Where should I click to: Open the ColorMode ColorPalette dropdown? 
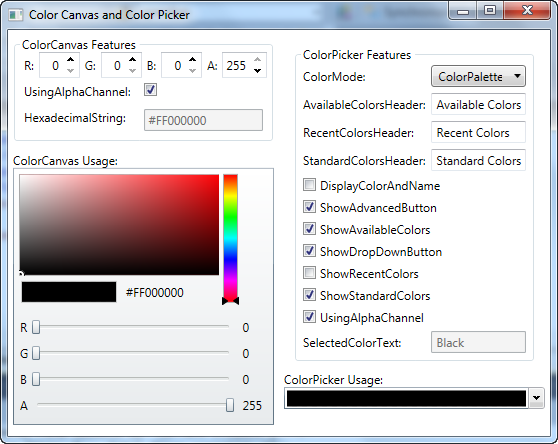tap(478, 76)
